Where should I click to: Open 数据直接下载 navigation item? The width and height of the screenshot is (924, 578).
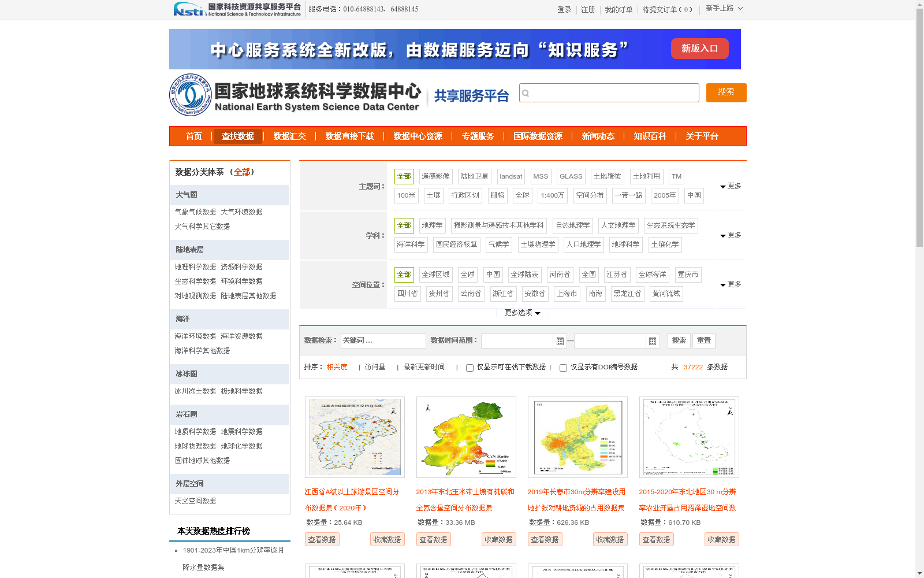[x=350, y=136]
